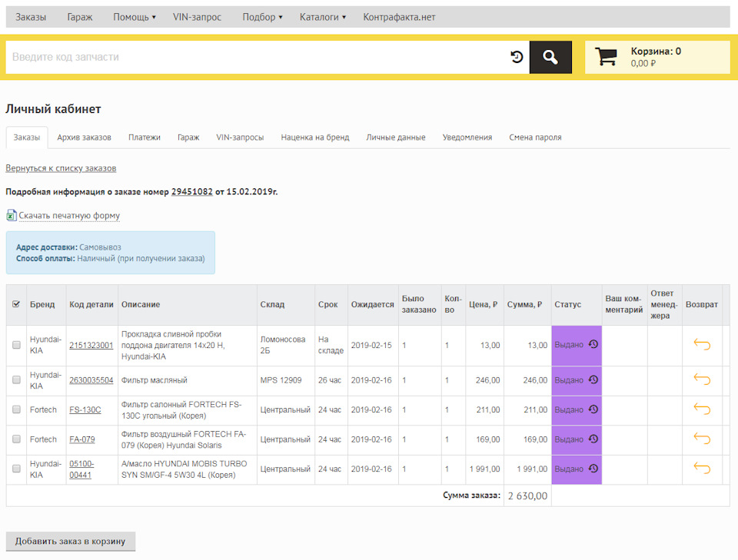Viewport: 738px width, 560px height.
Task: Expand the Помощь dropdown menu
Action: pyautogui.click(x=134, y=17)
